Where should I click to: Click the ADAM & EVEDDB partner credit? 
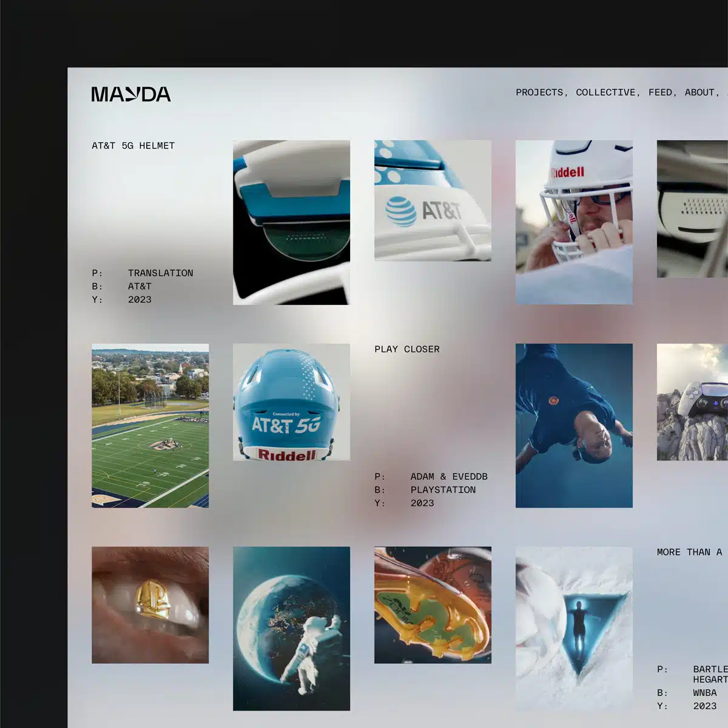(449, 476)
